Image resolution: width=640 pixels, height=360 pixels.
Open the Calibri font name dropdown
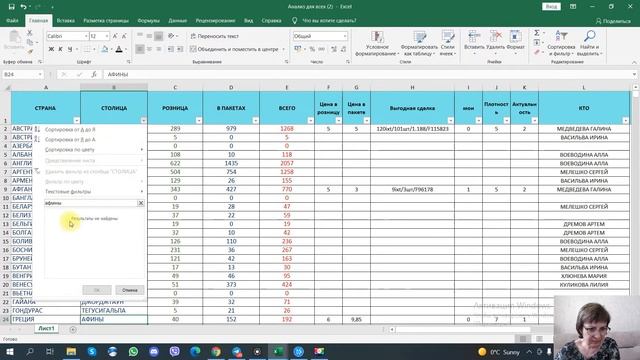point(86,36)
